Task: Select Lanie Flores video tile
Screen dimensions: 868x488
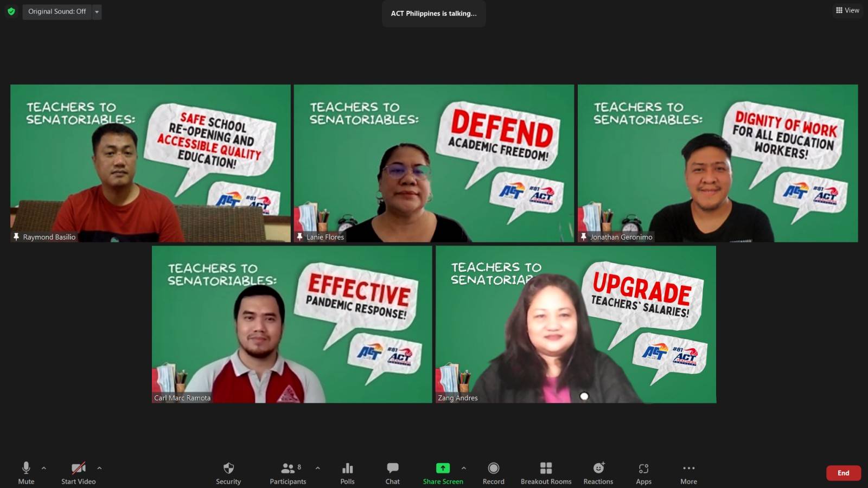Action: coord(433,163)
